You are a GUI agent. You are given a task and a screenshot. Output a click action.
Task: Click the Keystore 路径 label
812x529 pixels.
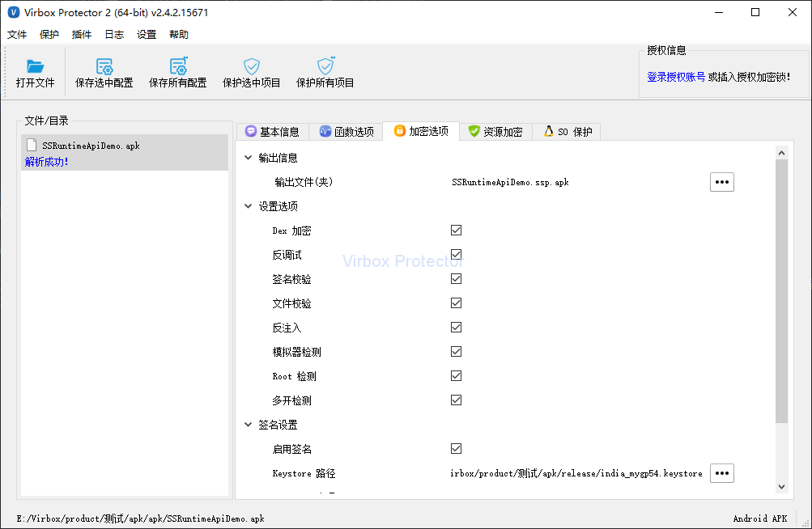coord(304,473)
